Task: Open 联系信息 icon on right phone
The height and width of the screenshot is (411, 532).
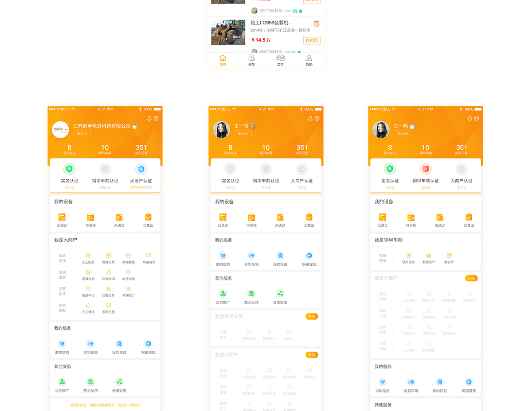Action: click(x=409, y=256)
